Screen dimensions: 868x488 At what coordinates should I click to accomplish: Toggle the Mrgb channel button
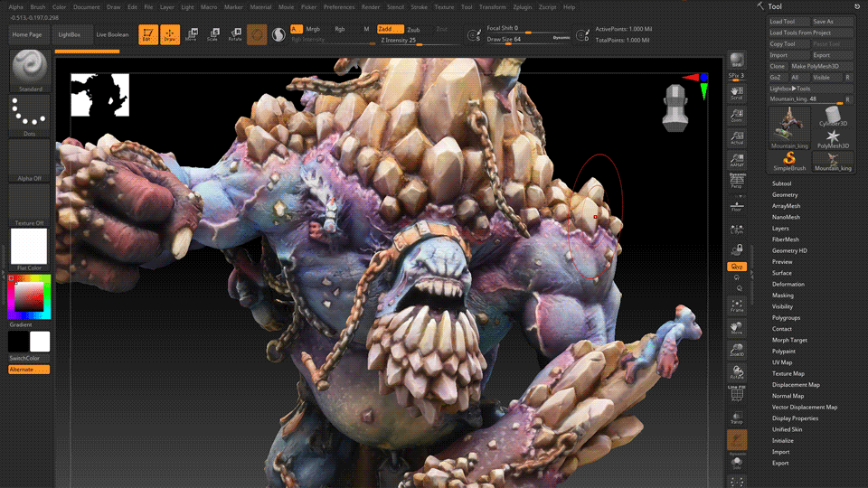click(x=313, y=29)
